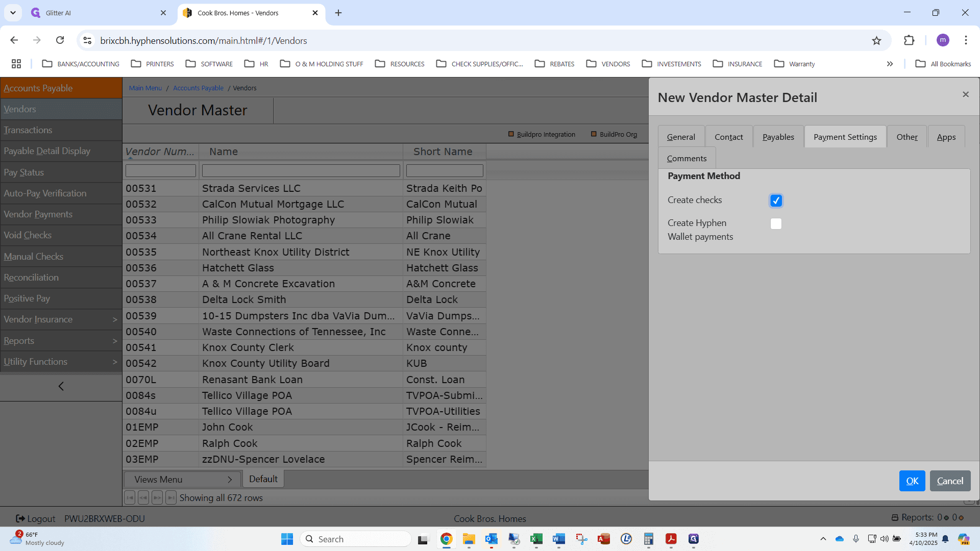The height and width of the screenshot is (551, 980).
Task: Click the Vendor Number filter field
Action: coord(161,170)
